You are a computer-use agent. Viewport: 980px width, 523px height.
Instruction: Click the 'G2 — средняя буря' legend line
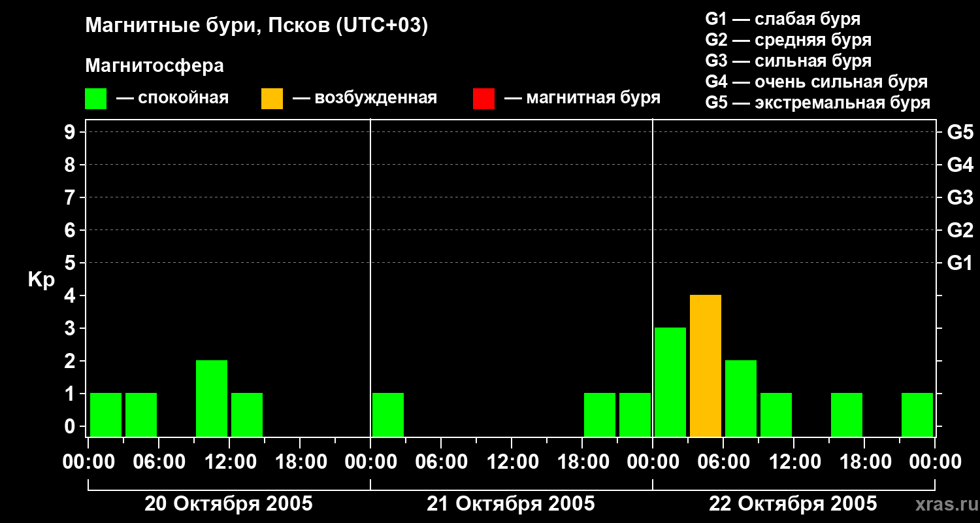coord(788,40)
